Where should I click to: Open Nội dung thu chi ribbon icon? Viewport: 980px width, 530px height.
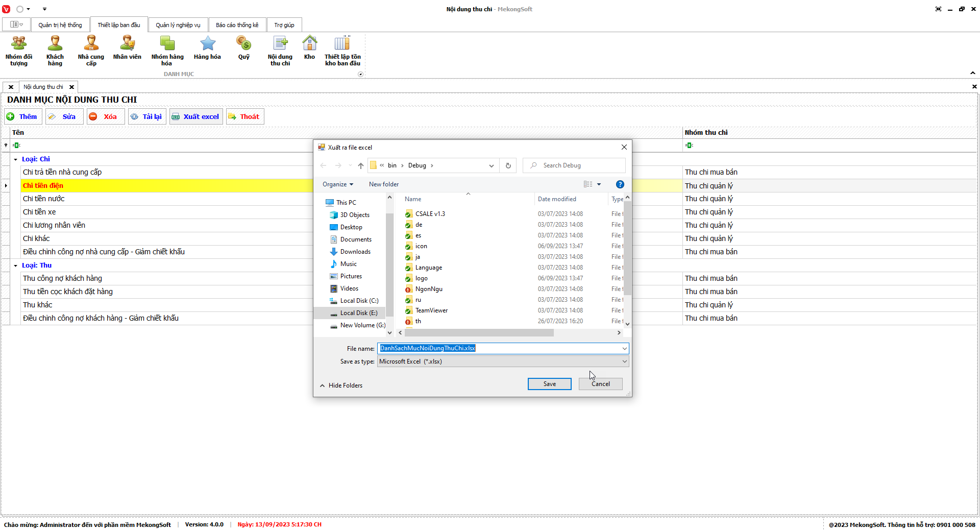click(280, 51)
